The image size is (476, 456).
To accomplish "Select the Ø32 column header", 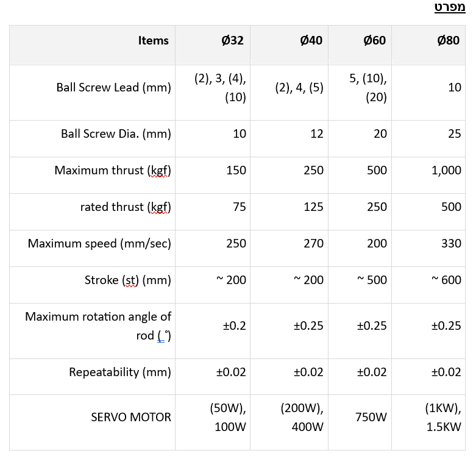I will [232, 41].
